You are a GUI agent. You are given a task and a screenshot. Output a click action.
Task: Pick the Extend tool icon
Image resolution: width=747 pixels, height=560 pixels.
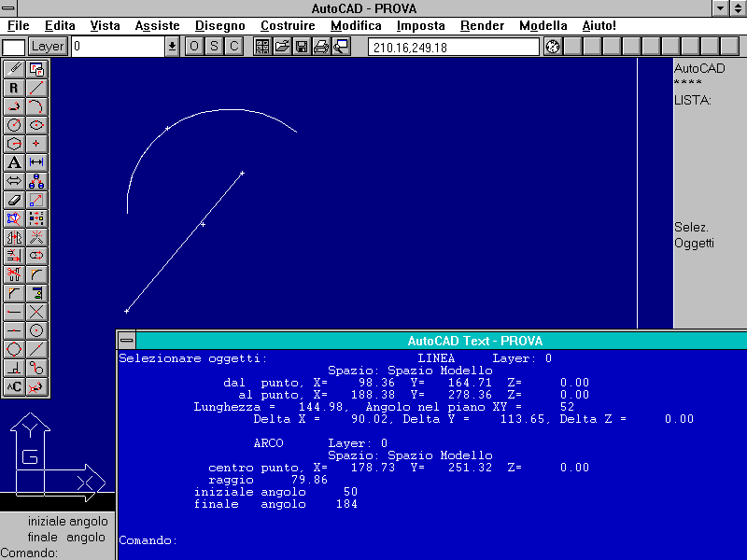[14, 256]
